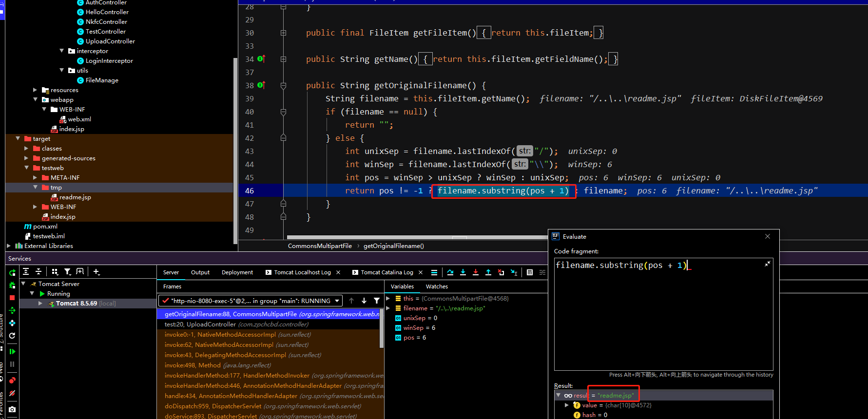Stop the running Tomcat server

tap(12, 298)
